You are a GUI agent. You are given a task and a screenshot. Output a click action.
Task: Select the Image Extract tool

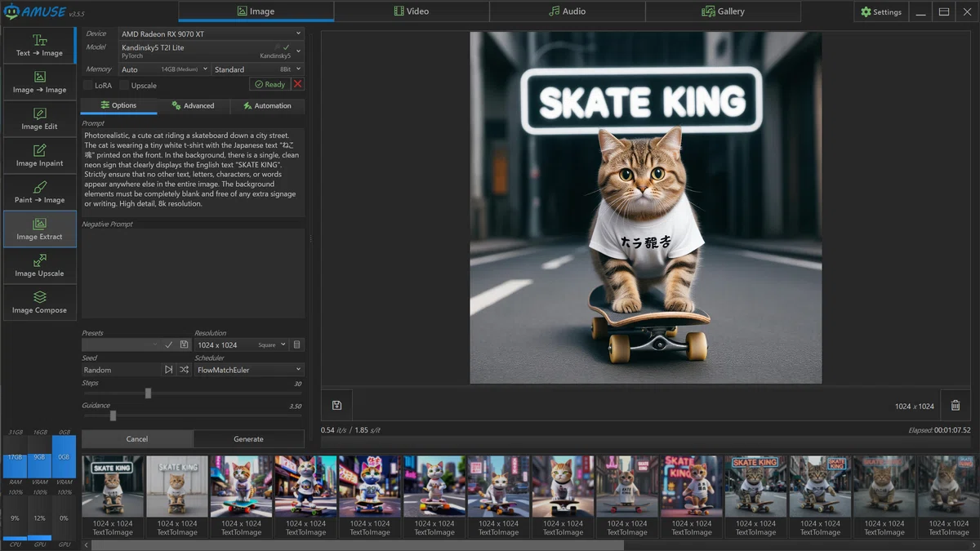tap(39, 229)
